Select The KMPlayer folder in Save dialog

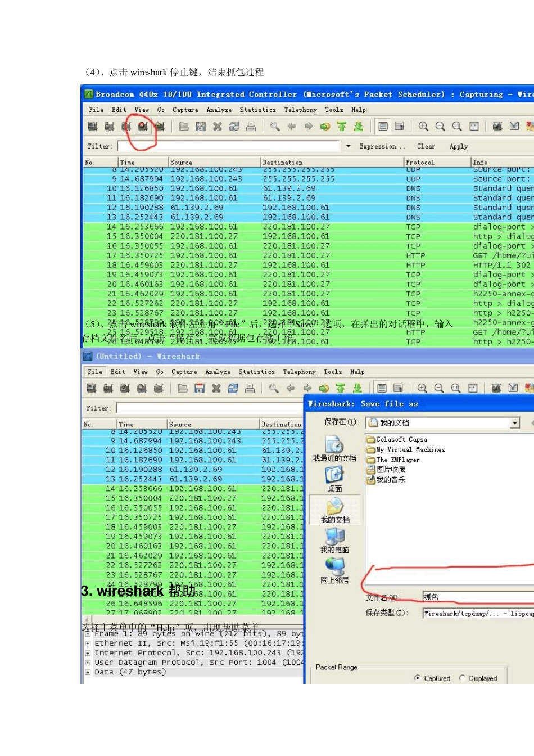pyautogui.click(x=393, y=460)
